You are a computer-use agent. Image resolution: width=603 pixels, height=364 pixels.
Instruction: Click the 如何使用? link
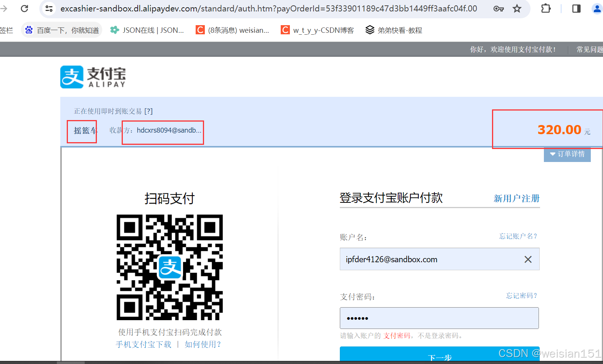pos(203,345)
